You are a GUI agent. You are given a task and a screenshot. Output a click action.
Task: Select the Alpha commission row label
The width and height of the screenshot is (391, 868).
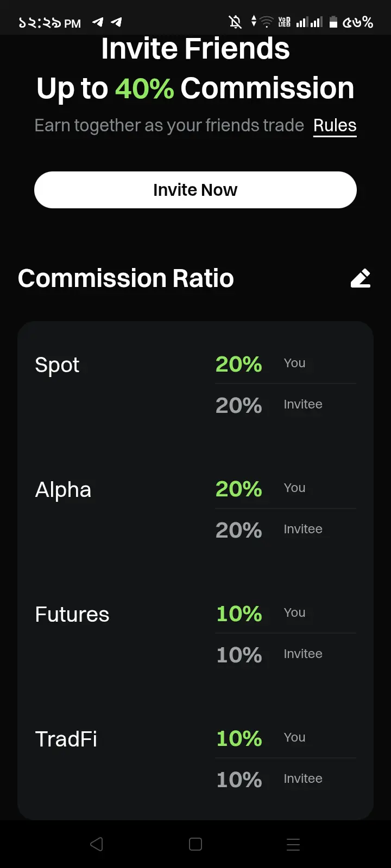(x=63, y=490)
